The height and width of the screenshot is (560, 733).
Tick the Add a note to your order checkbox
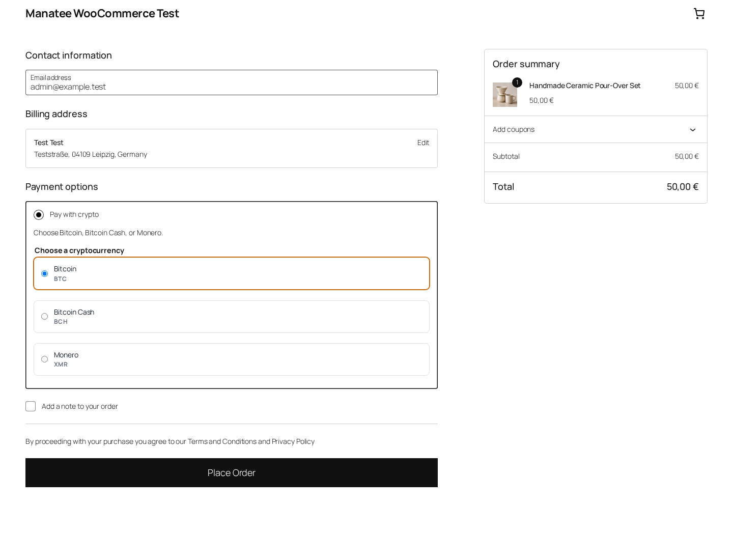(x=31, y=406)
